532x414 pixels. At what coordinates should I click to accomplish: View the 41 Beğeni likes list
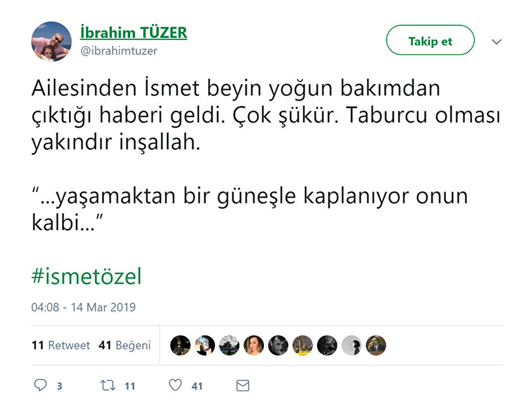click(125, 345)
